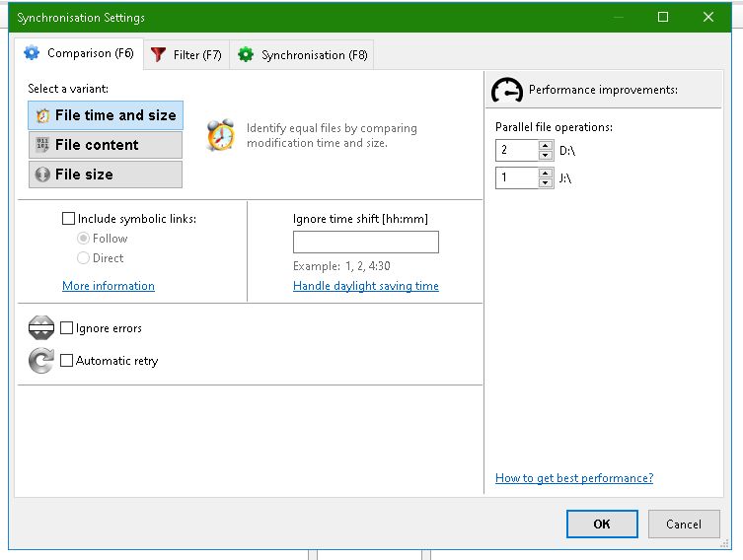Open How to get best performance link

click(x=574, y=478)
